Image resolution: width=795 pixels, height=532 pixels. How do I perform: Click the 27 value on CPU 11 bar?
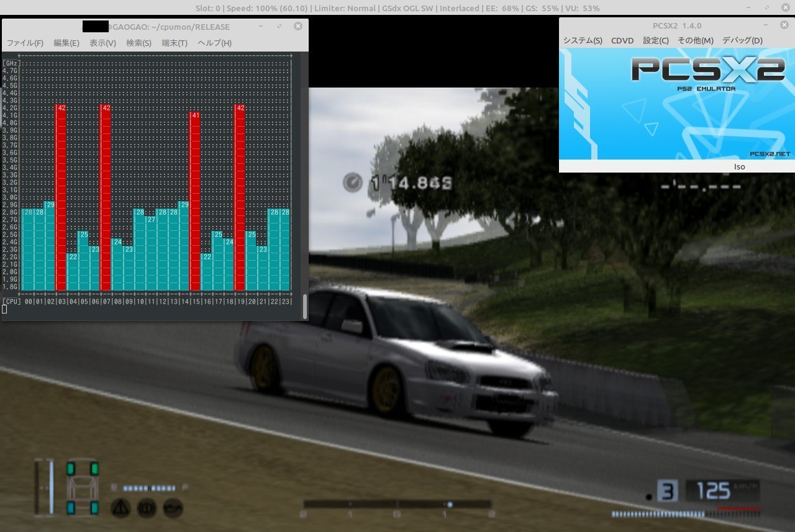point(150,220)
